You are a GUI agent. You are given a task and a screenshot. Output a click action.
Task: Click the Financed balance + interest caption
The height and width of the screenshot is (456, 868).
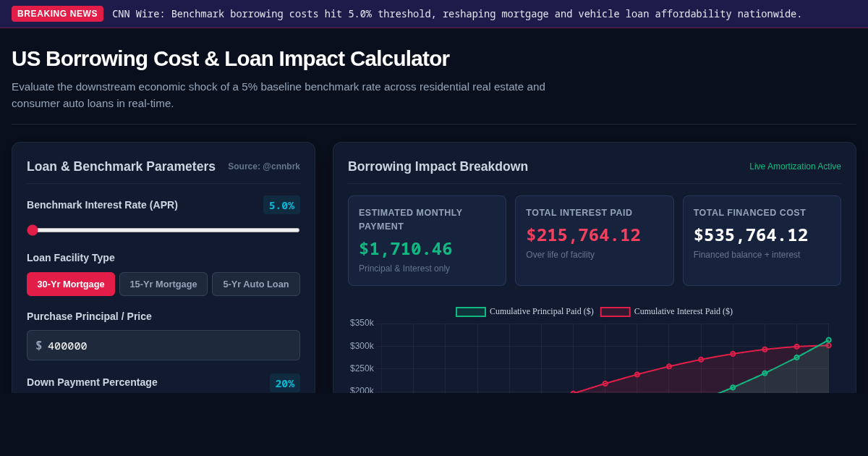point(746,255)
